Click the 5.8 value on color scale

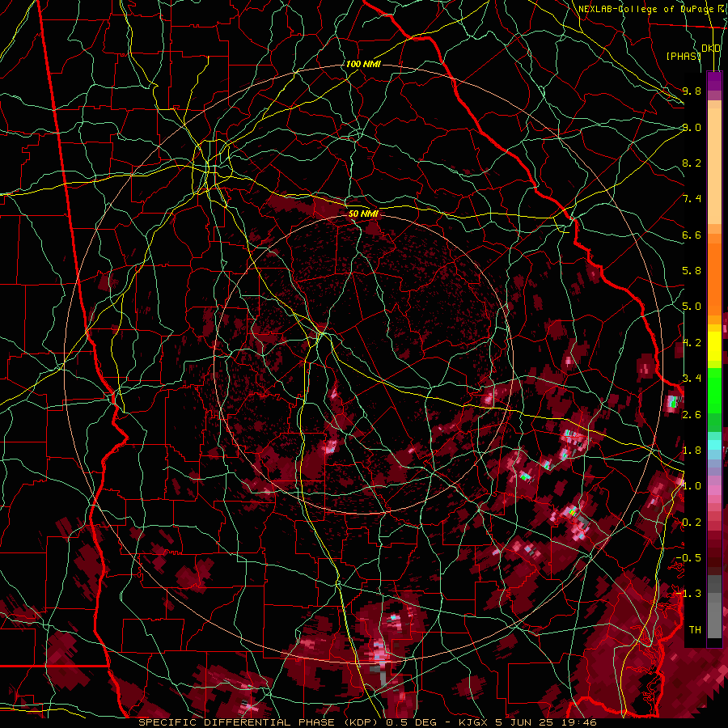692,271
